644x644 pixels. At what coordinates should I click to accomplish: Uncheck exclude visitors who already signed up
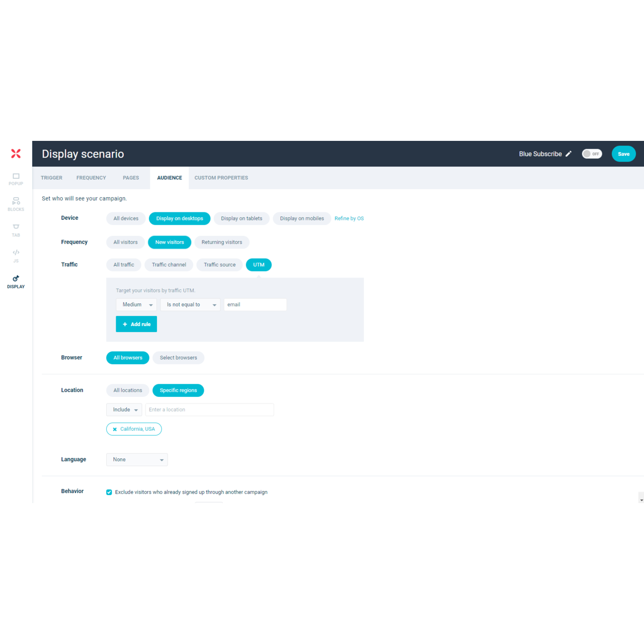pyautogui.click(x=109, y=492)
